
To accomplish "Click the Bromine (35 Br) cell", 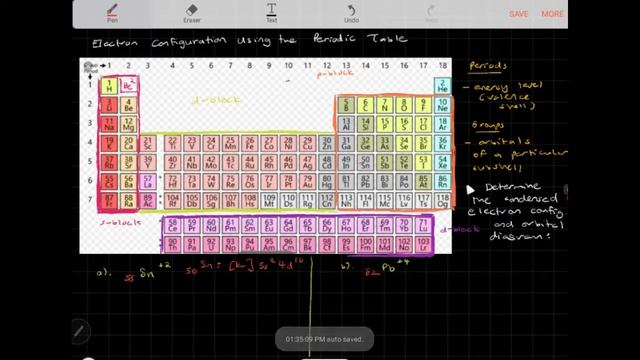I will (x=423, y=143).
